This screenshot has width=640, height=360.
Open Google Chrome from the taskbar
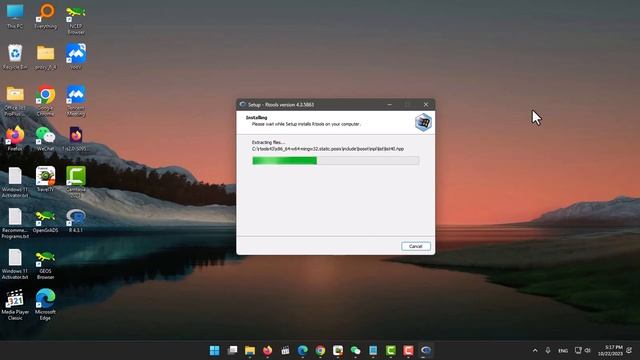(x=320, y=350)
